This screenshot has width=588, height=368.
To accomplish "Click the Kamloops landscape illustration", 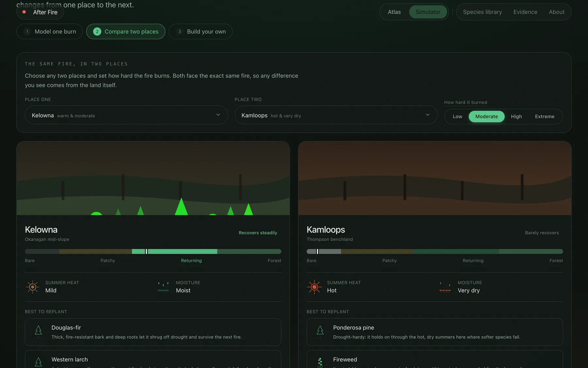I will click(435, 178).
